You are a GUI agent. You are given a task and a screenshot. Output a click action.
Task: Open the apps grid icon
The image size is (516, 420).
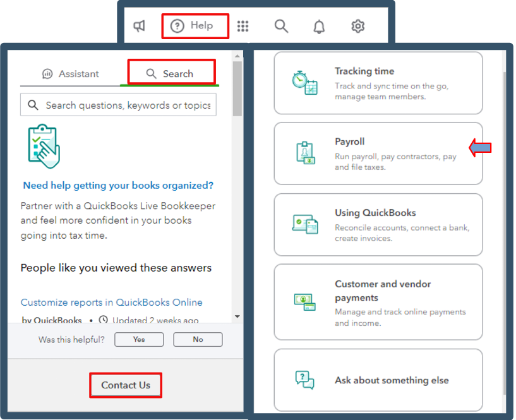tap(243, 26)
